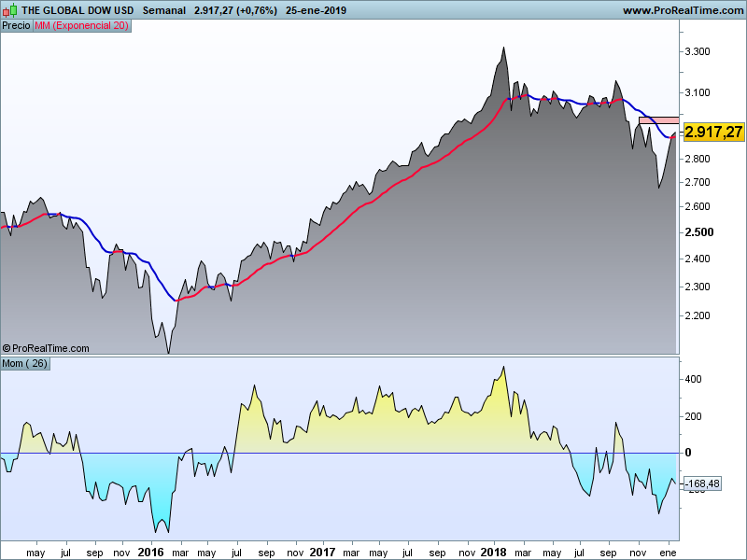Click the 2018 label on time axis

tap(494, 553)
